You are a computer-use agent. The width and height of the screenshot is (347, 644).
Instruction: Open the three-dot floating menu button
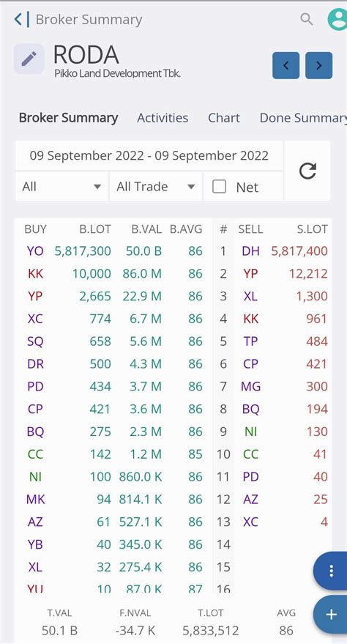point(331,571)
